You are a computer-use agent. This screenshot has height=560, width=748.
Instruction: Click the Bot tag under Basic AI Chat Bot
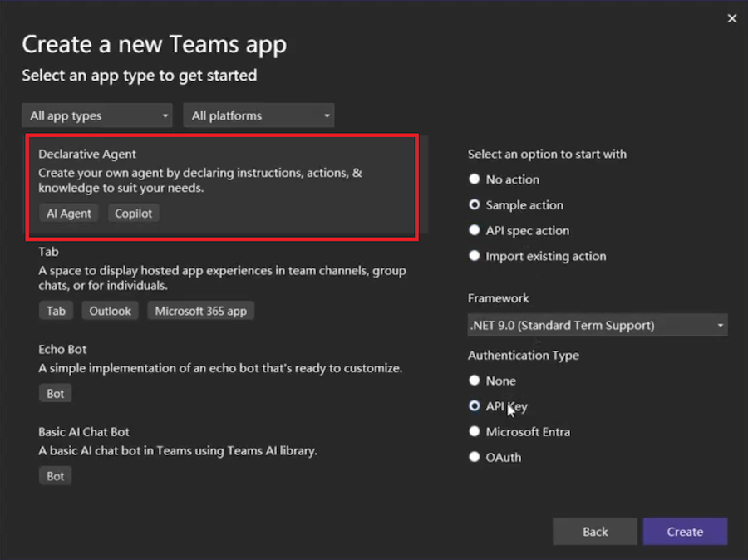pyautogui.click(x=56, y=476)
